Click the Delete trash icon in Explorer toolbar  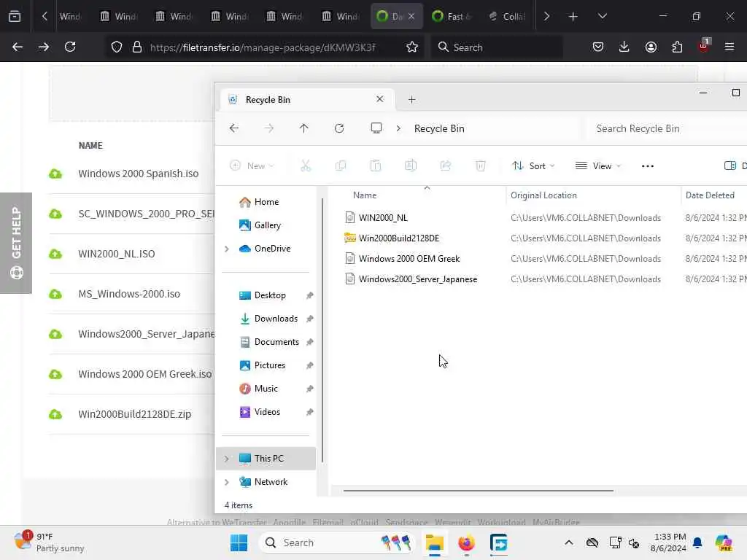(480, 166)
